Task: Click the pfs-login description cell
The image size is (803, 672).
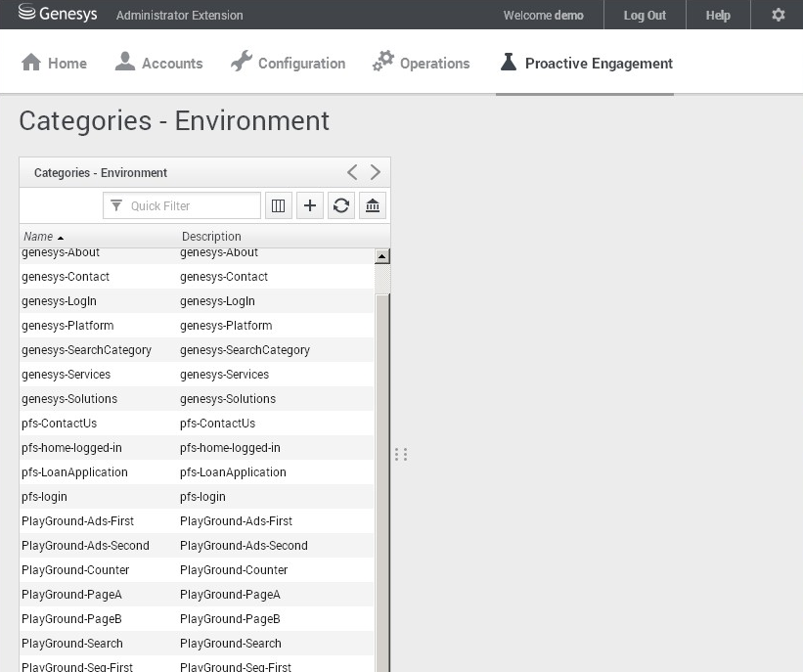Action: 202,497
